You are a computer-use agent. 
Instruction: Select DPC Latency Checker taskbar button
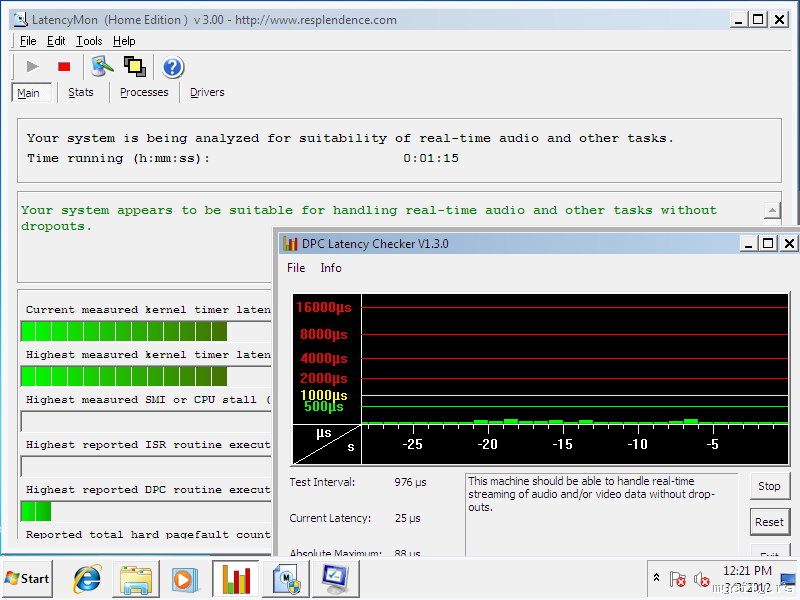[x=236, y=579]
